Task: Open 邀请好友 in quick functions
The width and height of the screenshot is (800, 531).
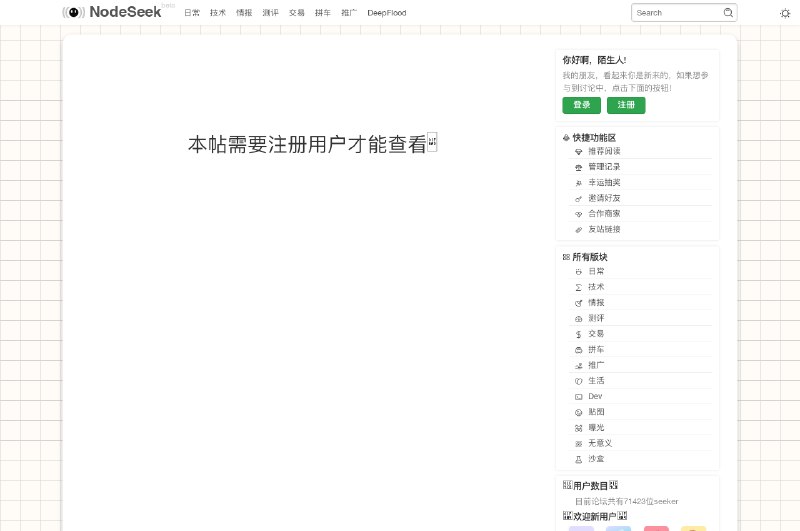Action: click(604, 198)
